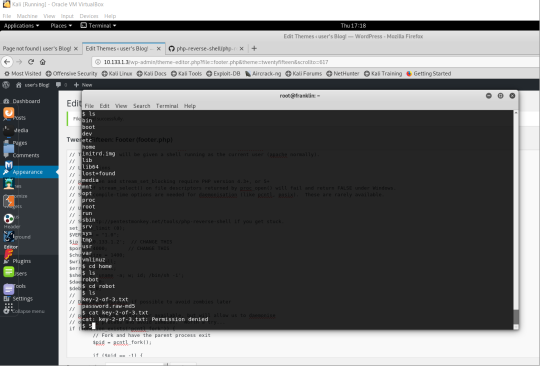Open Firefox home page icon
The width and height of the screenshot is (540, 366).
tap(43, 62)
